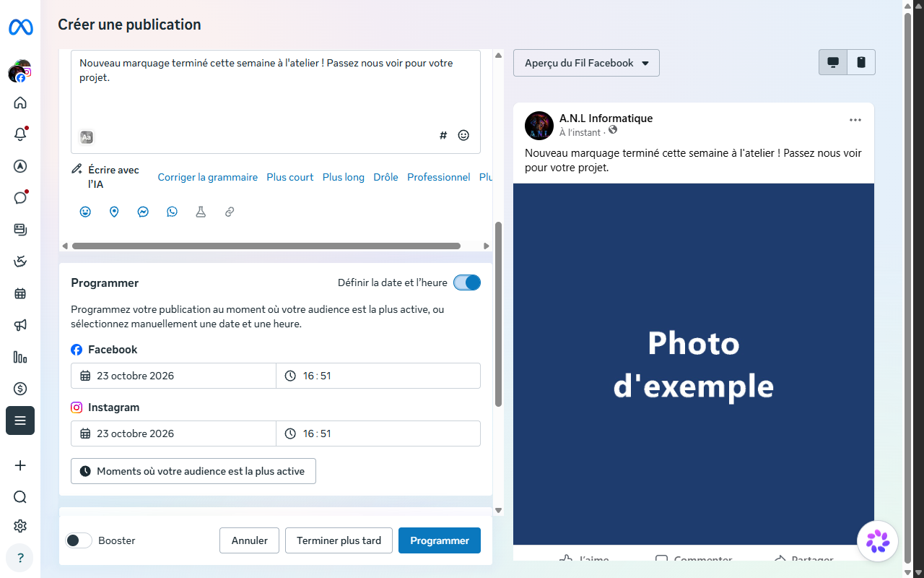Click 'Plus court' AI suggestion
The width and height of the screenshot is (924, 578).
tap(290, 177)
